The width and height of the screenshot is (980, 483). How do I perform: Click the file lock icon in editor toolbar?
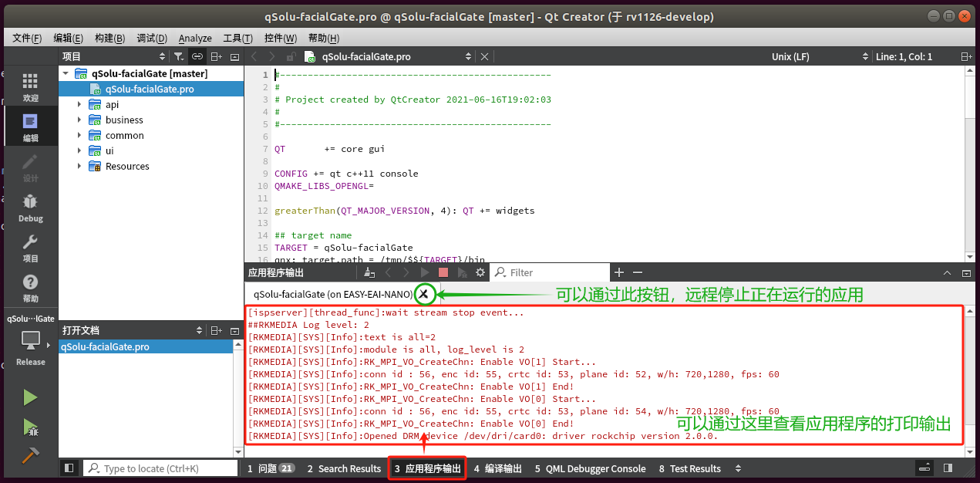coord(291,56)
